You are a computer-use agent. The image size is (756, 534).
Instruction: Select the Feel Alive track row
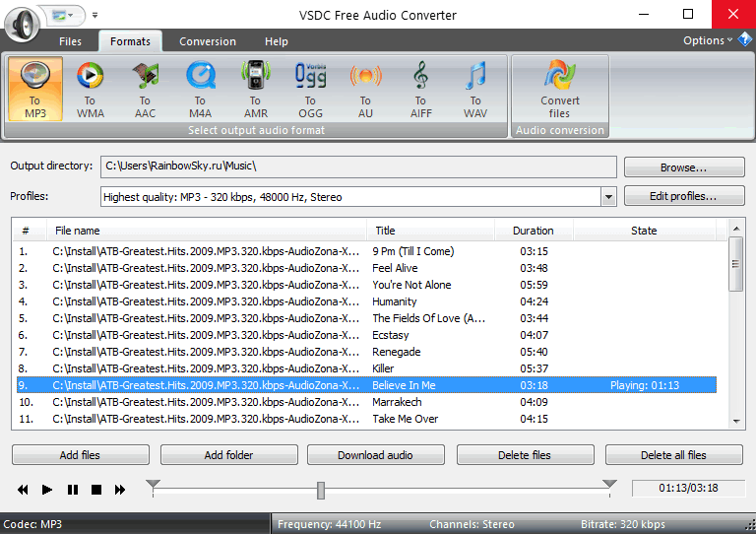point(366,268)
